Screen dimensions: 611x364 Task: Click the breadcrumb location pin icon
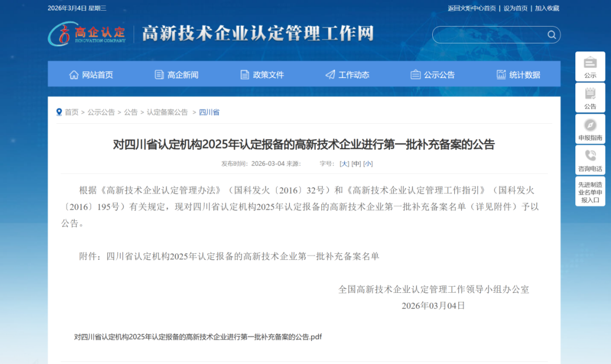pyautogui.click(x=59, y=112)
